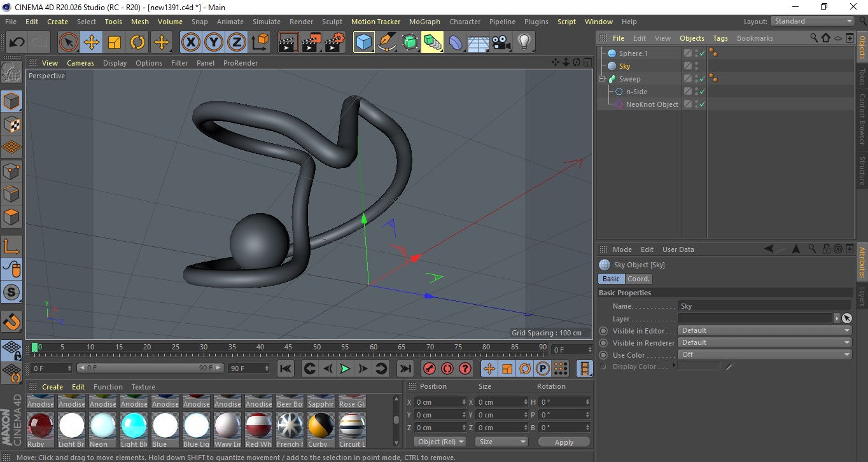Image resolution: width=868 pixels, height=462 pixels.
Task: Click the Record Active Objects button
Action: (430, 368)
